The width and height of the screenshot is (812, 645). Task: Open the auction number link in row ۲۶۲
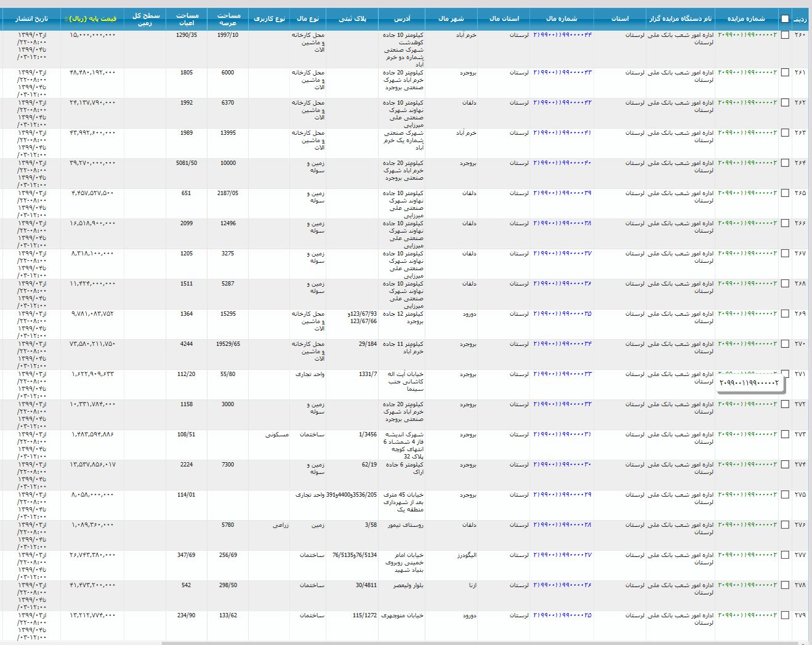pos(747,103)
